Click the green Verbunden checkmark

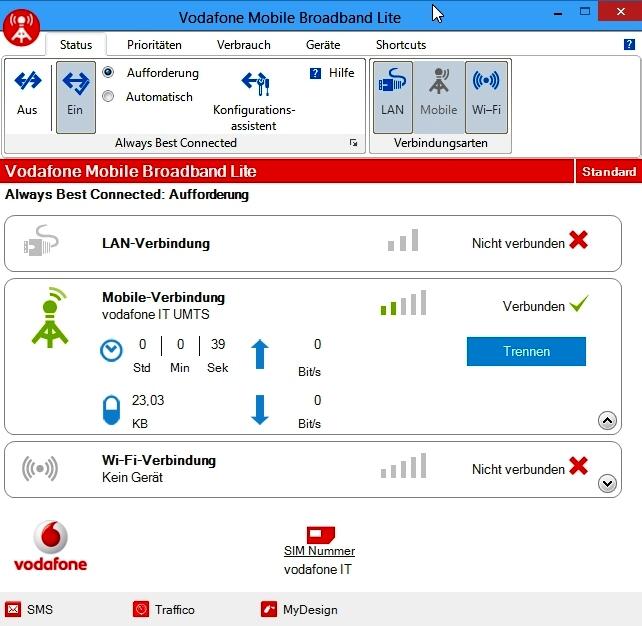579,303
